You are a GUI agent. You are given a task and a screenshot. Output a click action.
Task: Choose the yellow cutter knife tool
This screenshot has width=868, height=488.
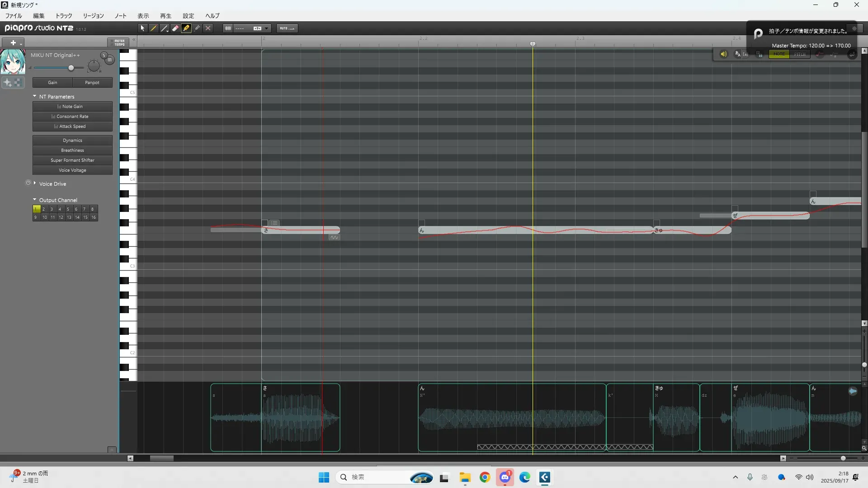tap(186, 28)
